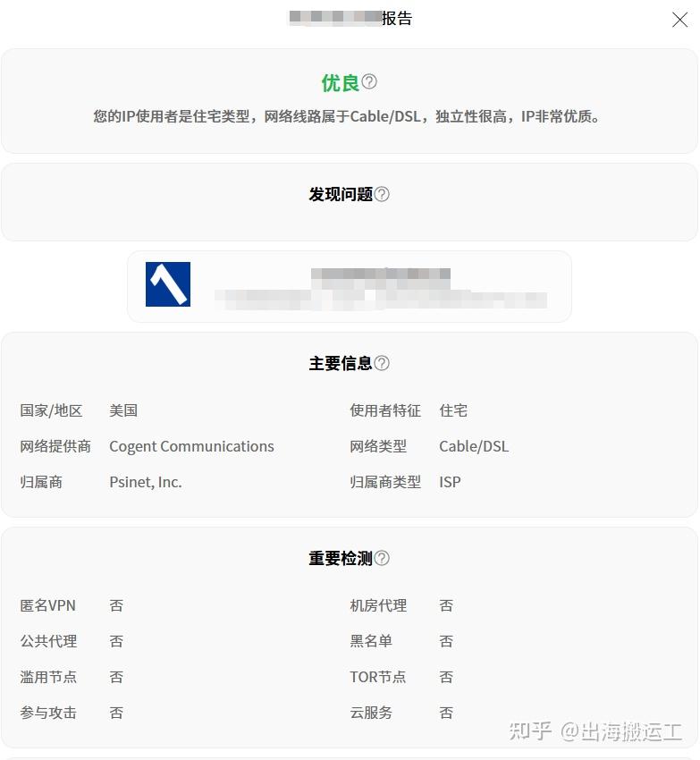Click the 否 value for 云服务
The image size is (700, 760).
[446, 713]
